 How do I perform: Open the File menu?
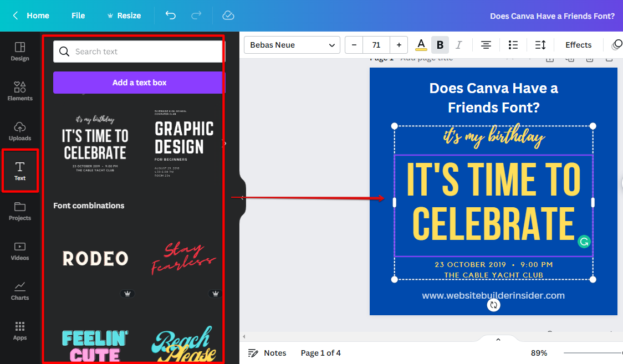pyautogui.click(x=78, y=16)
